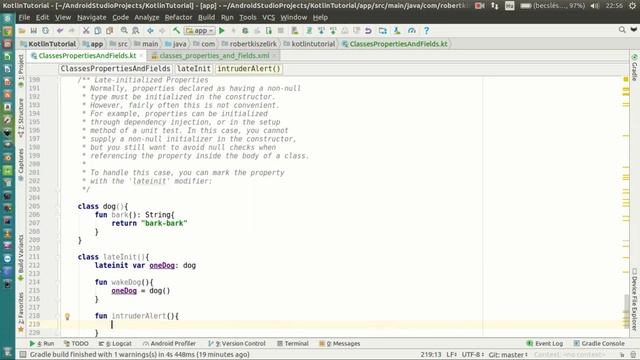Viewport: 640px width, 360px height.
Task: Open the UTF-8 encoding selector
Action: point(473,355)
